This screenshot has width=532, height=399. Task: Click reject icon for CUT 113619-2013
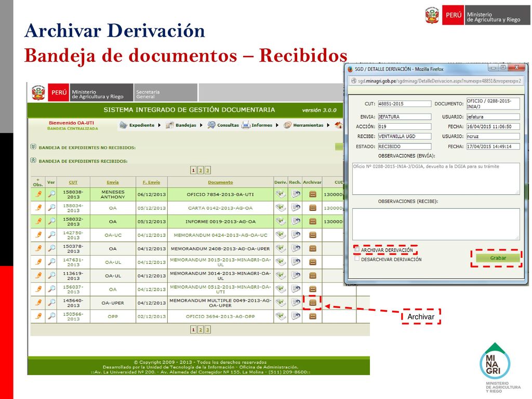[296, 275]
